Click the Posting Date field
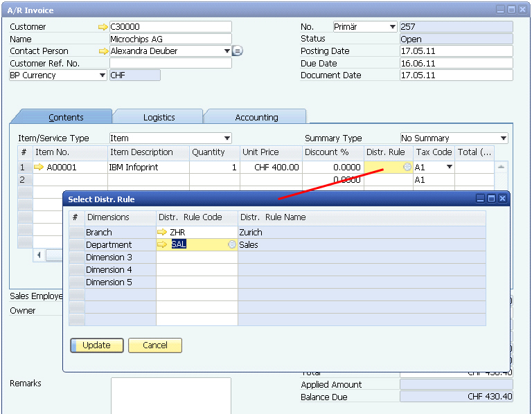 456,51
